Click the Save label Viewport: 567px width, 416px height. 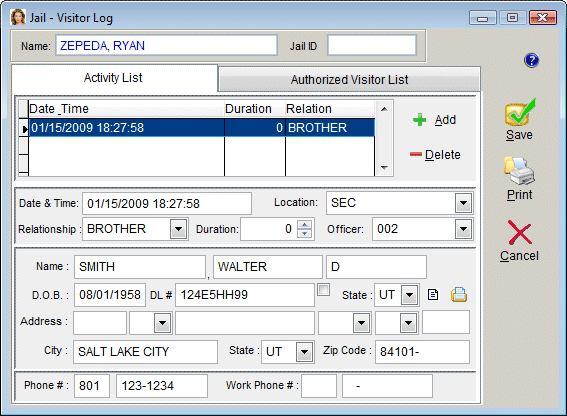(x=519, y=135)
